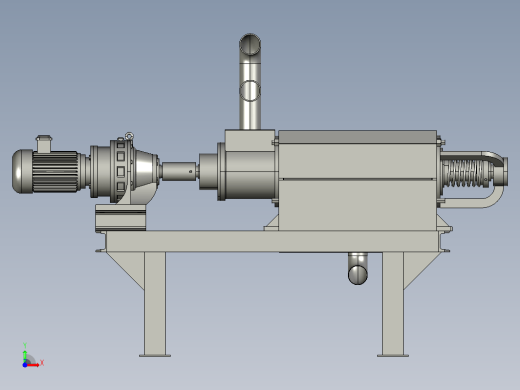Select the gear reducer housing
This screenshot has width=520, height=390.
[x=124, y=171]
